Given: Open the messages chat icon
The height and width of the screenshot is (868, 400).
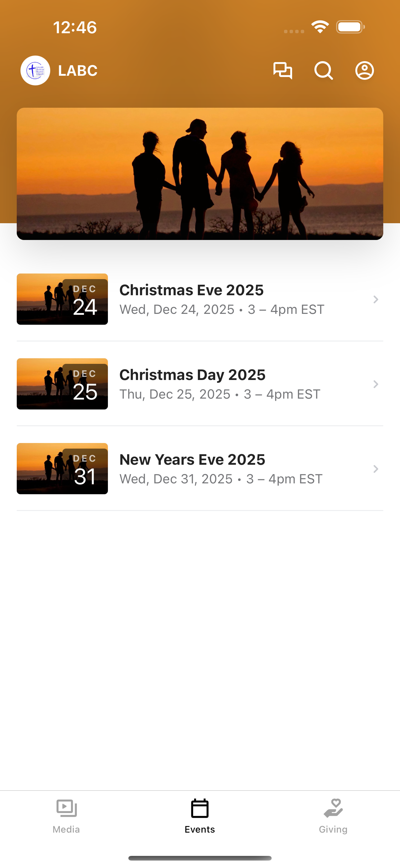Looking at the screenshot, I should tap(282, 71).
